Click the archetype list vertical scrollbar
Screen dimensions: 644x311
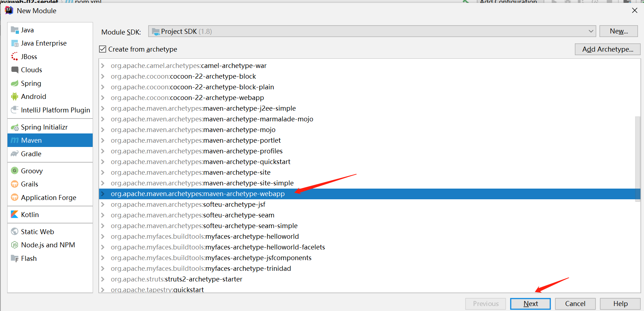(x=638, y=159)
